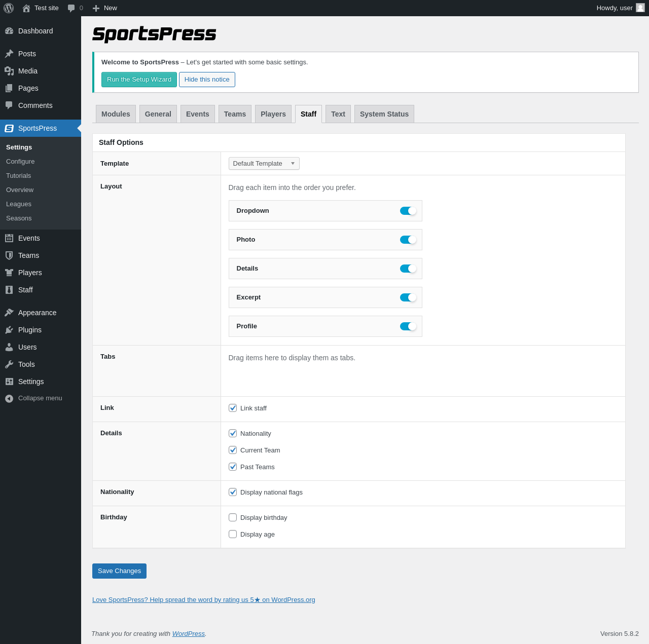Toggle the Excerpt layout switch
649x644 pixels.
point(408,297)
